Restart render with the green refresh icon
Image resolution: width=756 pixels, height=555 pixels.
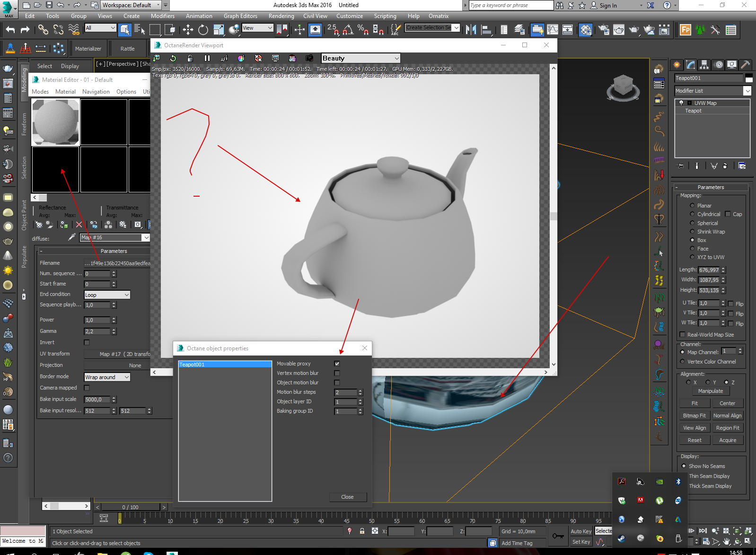coord(173,58)
